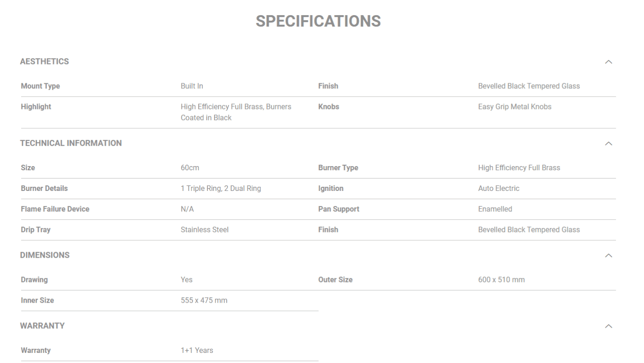Click the Aesthetics section heading

(45, 62)
